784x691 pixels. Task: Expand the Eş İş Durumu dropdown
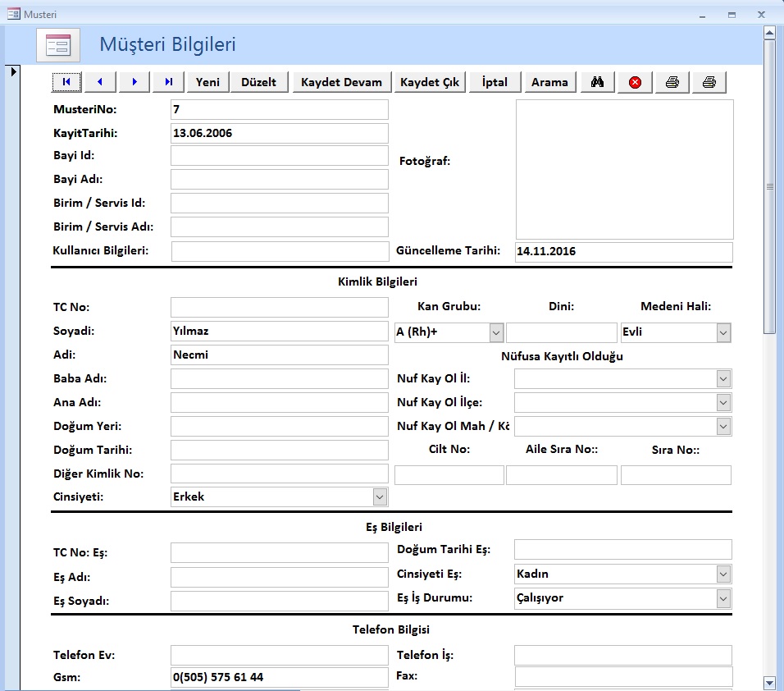pos(723,598)
